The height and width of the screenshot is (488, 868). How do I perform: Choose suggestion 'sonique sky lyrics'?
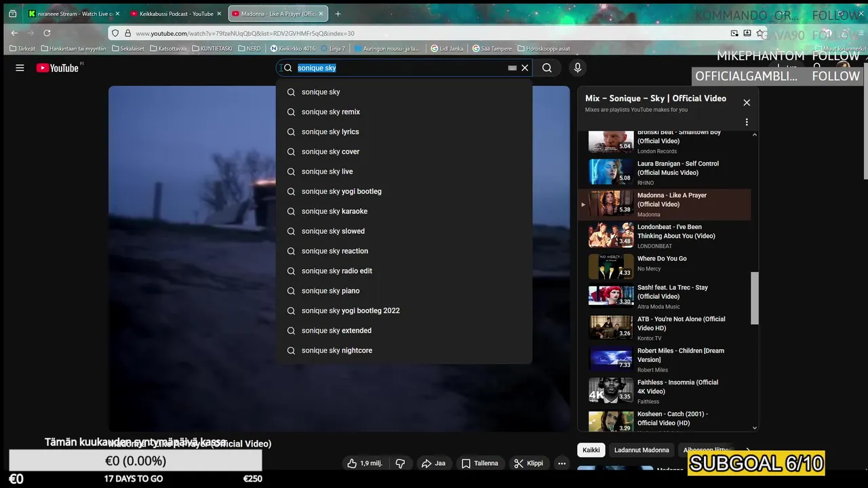point(404,131)
